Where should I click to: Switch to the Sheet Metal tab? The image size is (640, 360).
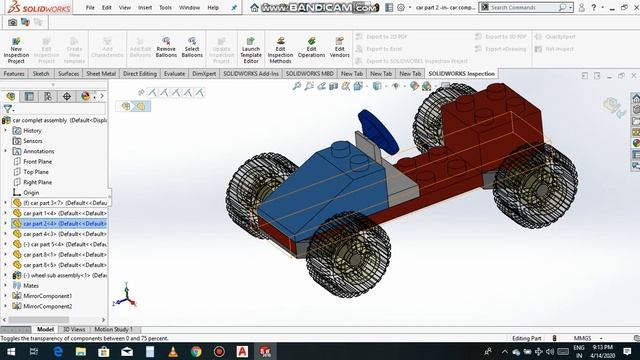[101, 73]
